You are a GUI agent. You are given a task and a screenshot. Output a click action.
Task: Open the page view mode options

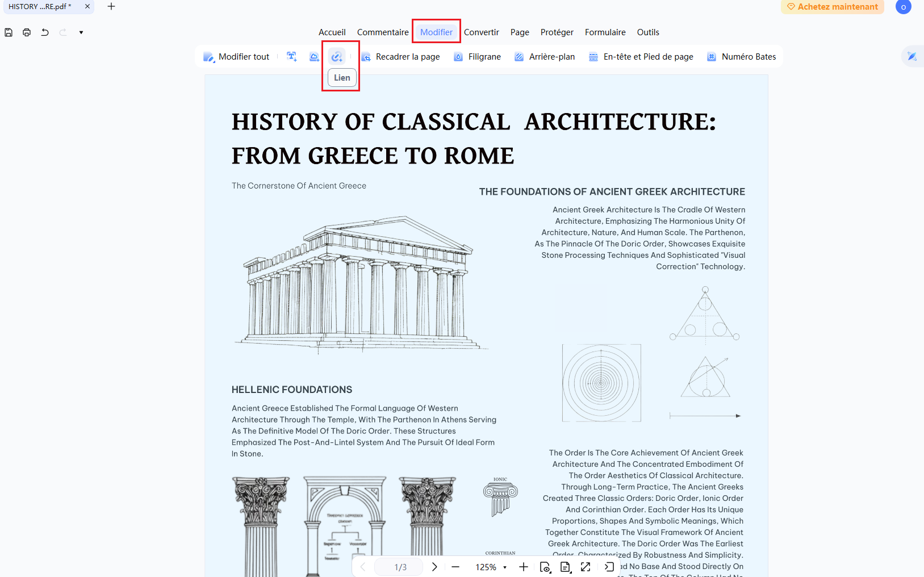point(545,567)
